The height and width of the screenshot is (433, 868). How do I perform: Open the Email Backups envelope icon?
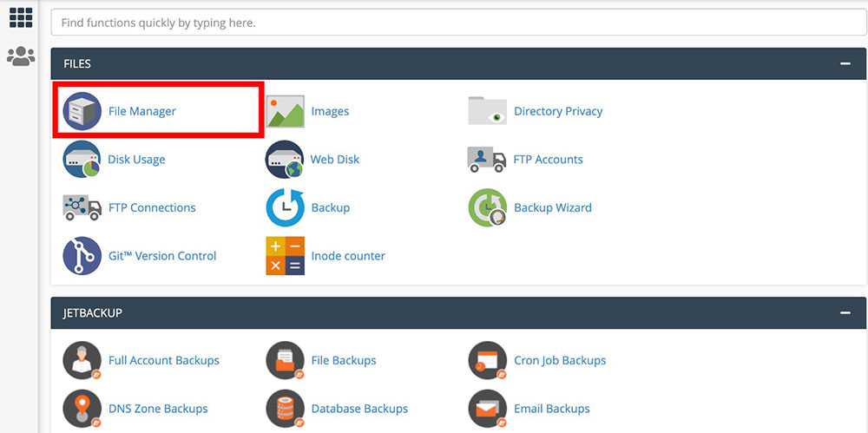pyautogui.click(x=488, y=409)
